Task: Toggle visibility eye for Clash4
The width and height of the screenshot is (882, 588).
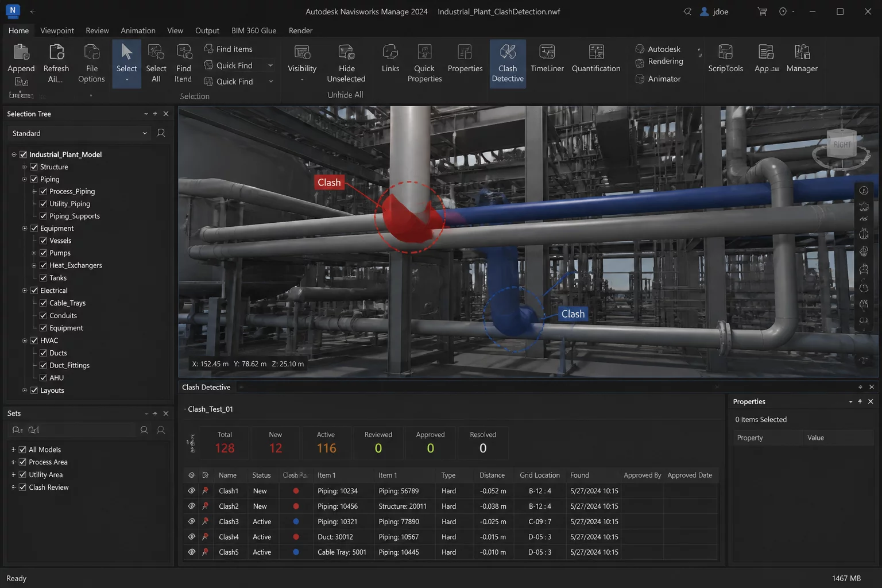Action: pos(191,537)
